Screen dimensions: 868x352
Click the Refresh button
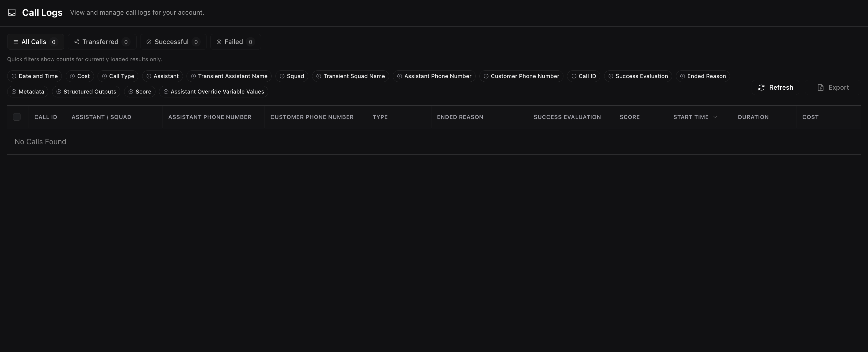[775, 87]
